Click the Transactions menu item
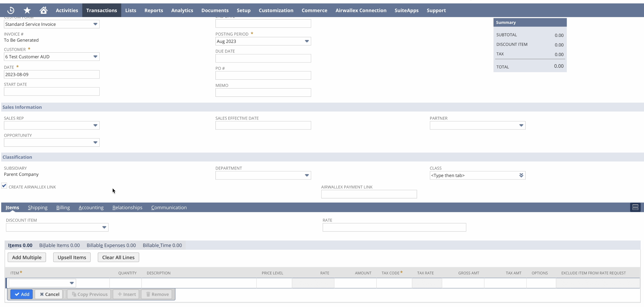This screenshot has height=307, width=644. pyautogui.click(x=101, y=10)
